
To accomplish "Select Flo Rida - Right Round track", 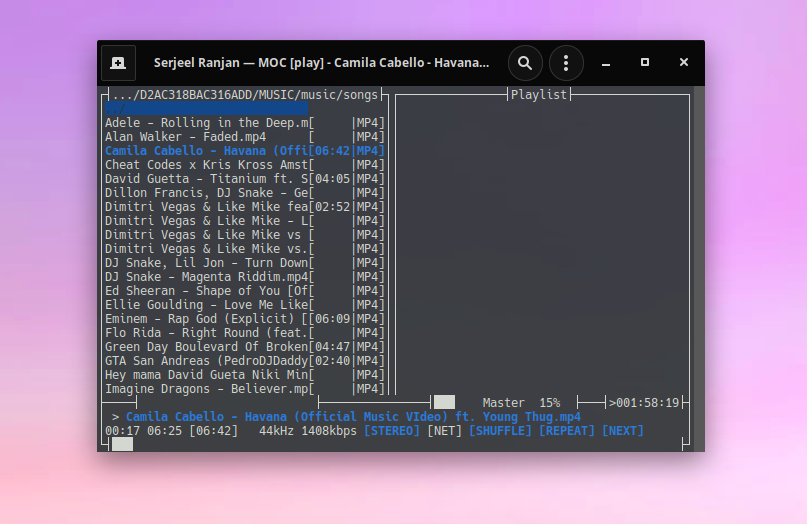I will pos(244,333).
